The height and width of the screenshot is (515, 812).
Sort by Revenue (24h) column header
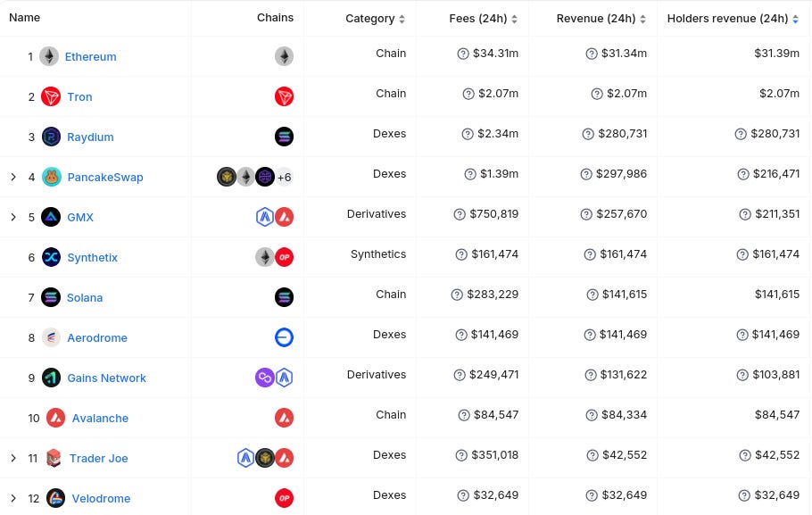click(601, 19)
